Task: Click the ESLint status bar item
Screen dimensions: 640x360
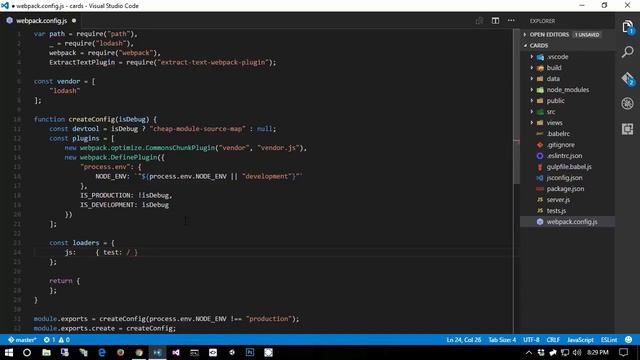Action: point(609,340)
